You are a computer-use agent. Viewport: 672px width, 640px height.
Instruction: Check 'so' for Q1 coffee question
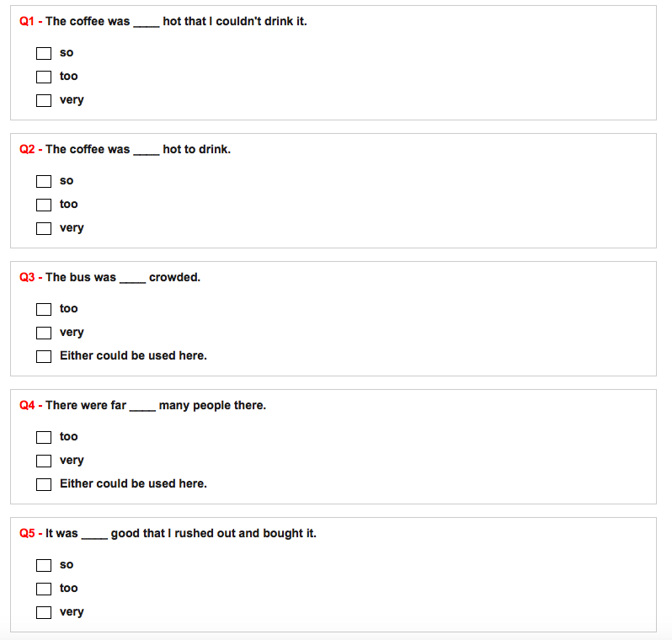[x=44, y=53]
